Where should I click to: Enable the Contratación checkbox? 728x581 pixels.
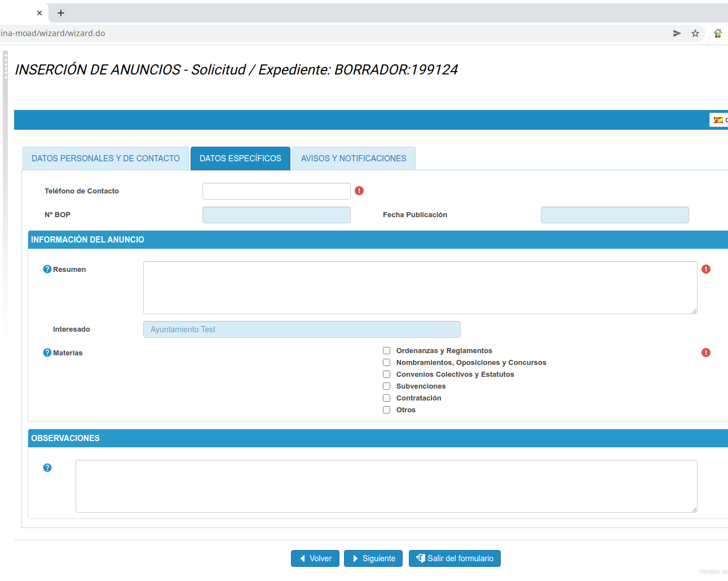click(387, 398)
